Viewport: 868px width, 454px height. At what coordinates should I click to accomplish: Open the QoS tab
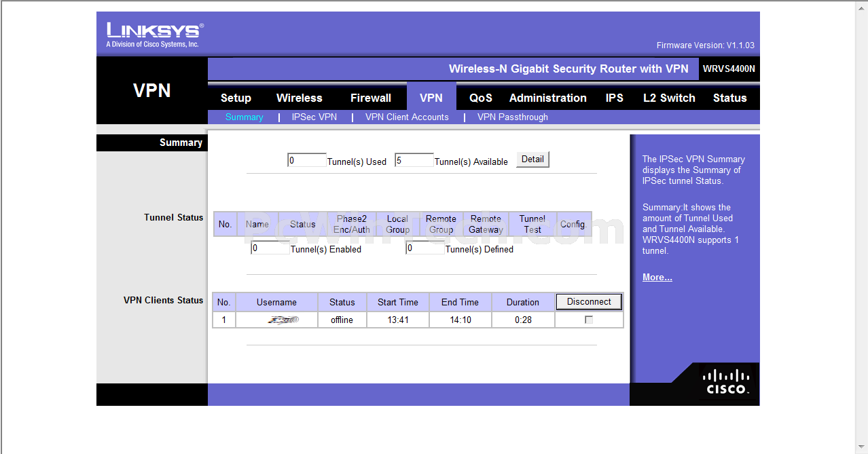[481, 98]
